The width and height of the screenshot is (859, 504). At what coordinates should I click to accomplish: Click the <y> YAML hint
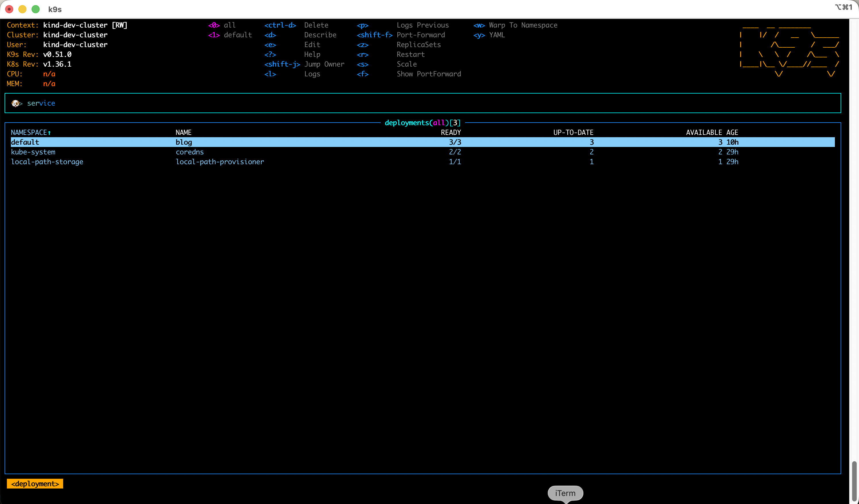489,35
